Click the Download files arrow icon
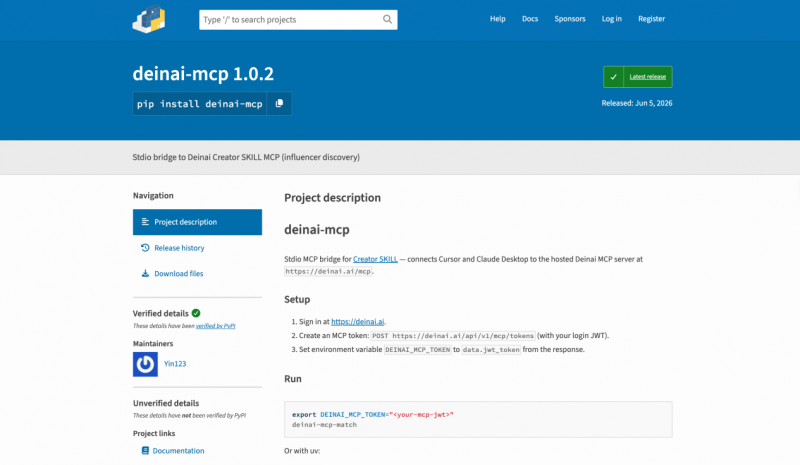Screen dimensions: 800x465 pyautogui.click(x=145, y=274)
